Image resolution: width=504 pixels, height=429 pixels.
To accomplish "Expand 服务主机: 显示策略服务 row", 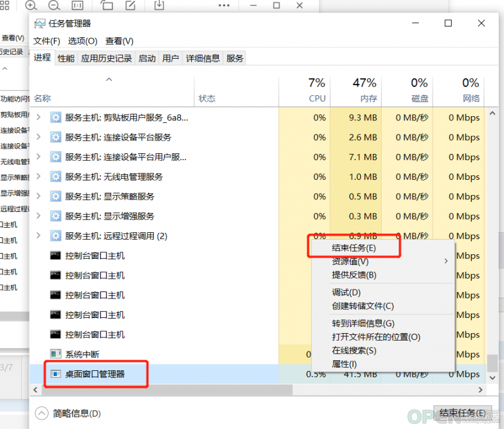I will click(x=38, y=196).
